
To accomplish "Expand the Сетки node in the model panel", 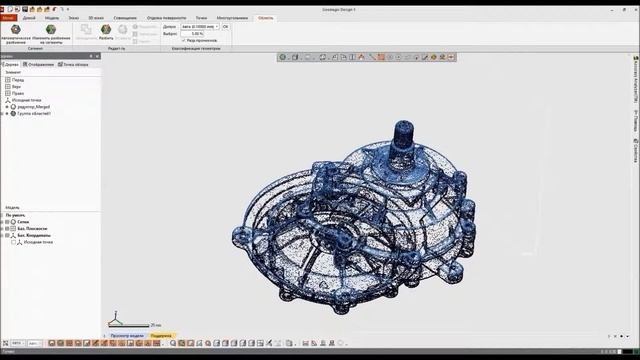I will [x=2, y=222].
